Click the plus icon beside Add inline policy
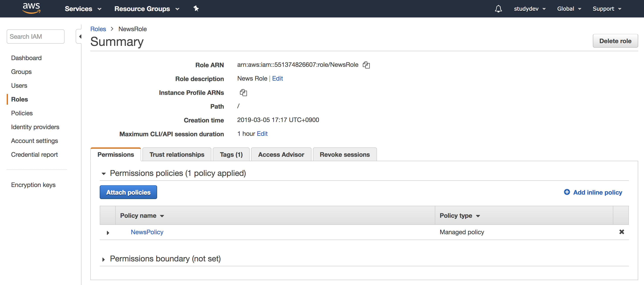The width and height of the screenshot is (644, 285). 567,192
